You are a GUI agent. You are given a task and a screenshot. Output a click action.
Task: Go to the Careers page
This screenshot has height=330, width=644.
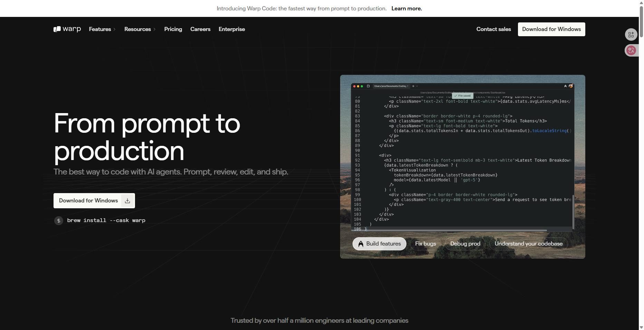200,29
